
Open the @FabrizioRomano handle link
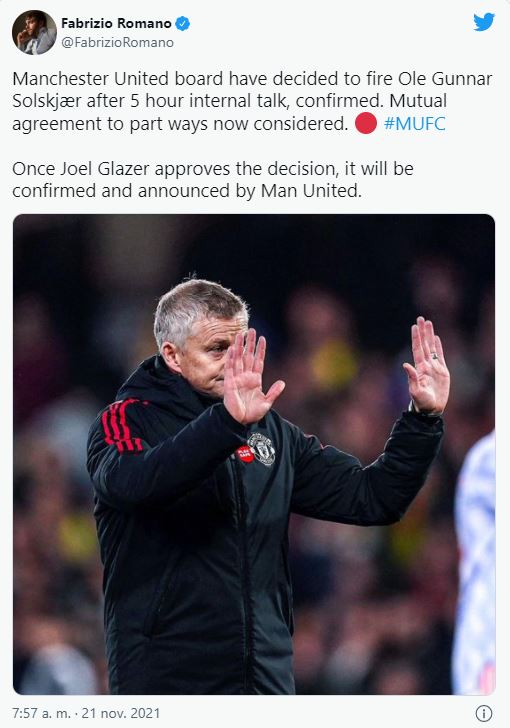coord(117,43)
